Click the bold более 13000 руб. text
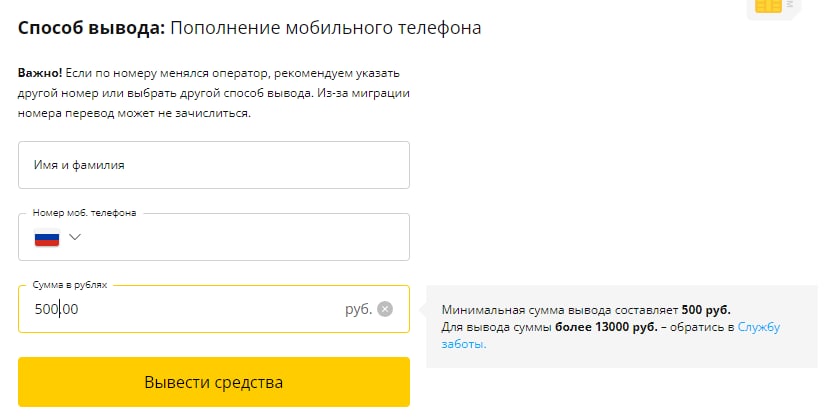Viewport: 840px width, 419px height. coord(606,327)
